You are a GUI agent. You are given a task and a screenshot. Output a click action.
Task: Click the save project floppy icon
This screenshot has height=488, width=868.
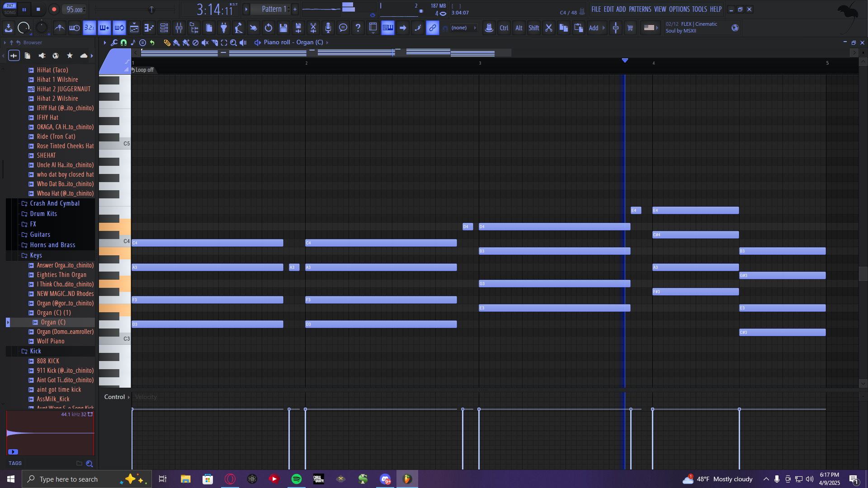click(x=283, y=28)
